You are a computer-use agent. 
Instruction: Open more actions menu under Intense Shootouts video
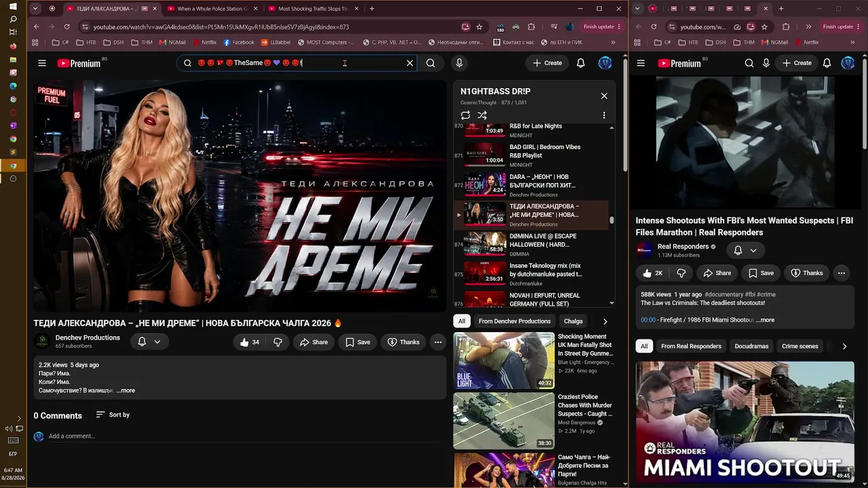841,273
